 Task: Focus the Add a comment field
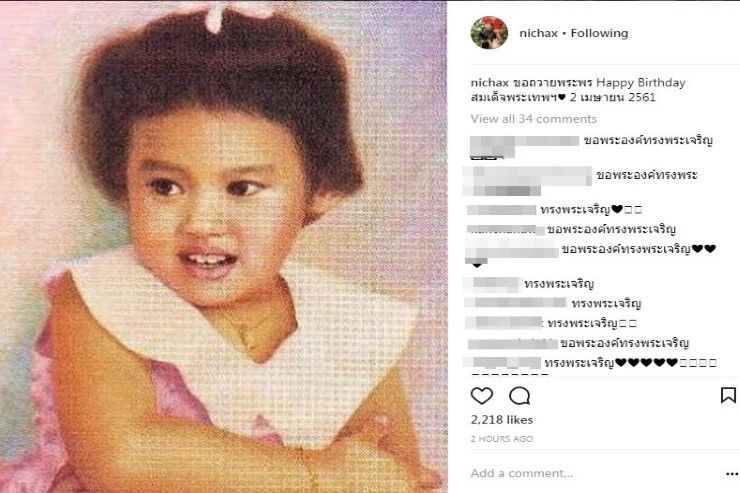coord(595,473)
